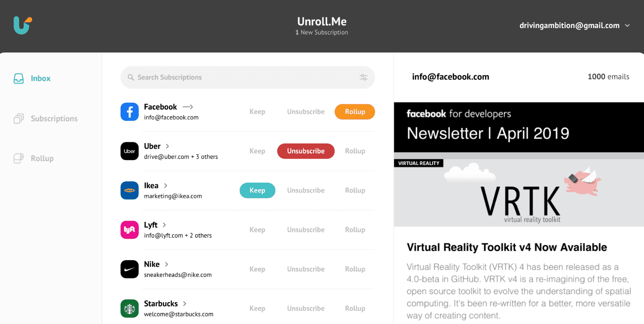Click the arrow next to Facebook
Screen dimensions: 644x324
tap(188, 107)
